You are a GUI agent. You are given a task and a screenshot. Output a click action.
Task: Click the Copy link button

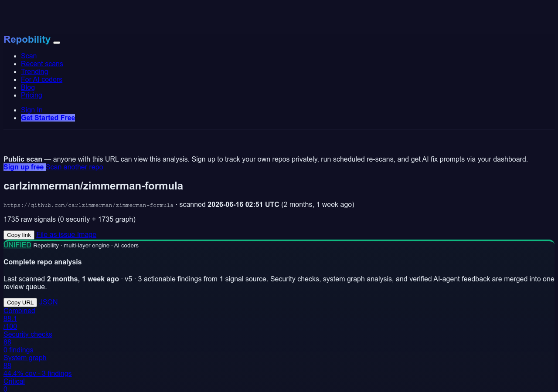[x=19, y=235]
